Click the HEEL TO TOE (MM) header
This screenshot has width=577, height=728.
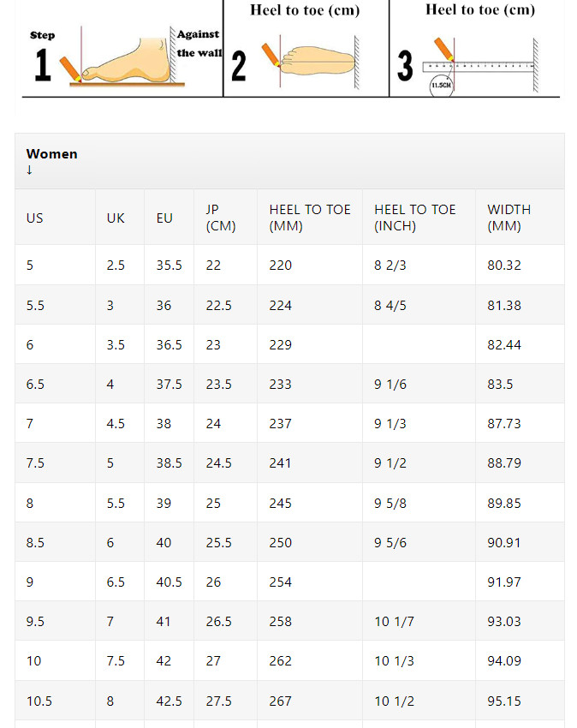point(310,218)
